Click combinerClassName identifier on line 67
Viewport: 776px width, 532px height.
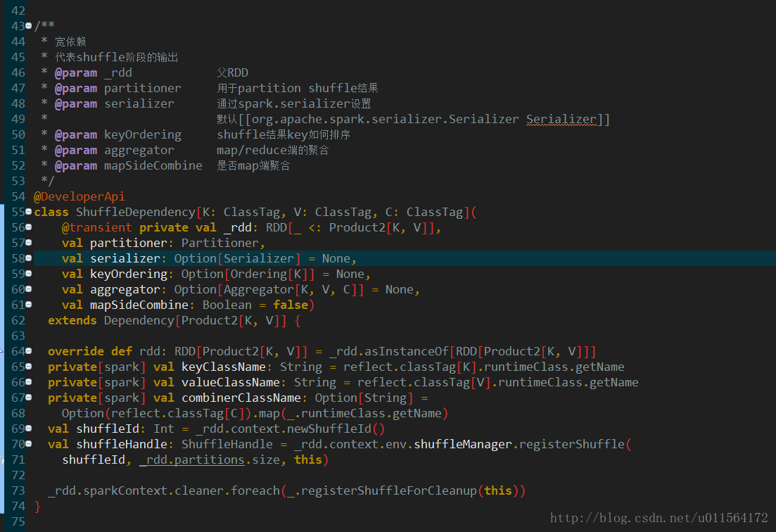pyautogui.click(x=241, y=398)
